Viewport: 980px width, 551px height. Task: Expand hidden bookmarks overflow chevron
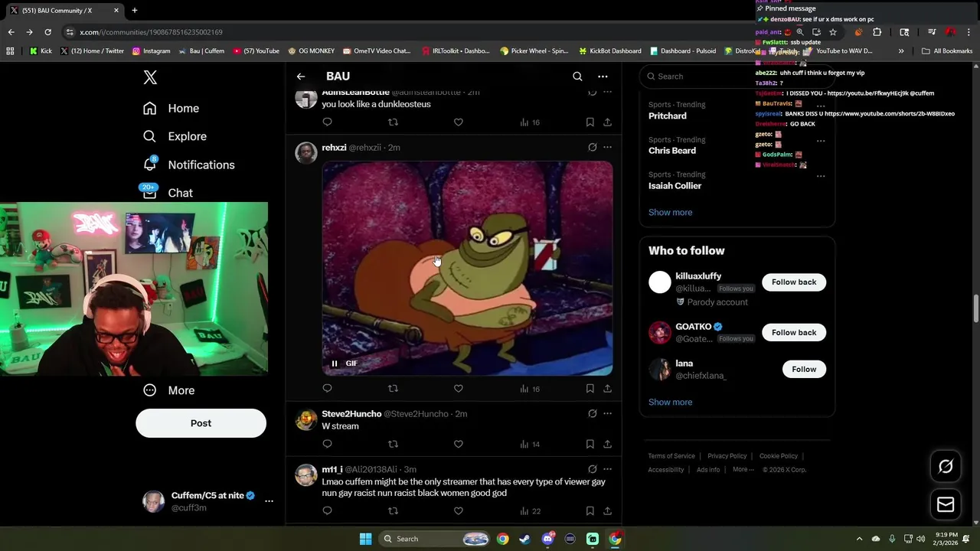[901, 51]
